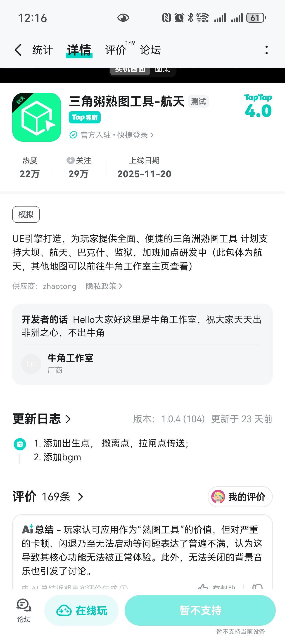Expand the 评价 169条 reviews list
285x644 pixels.
pyautogui.click(x=48, y=497)
